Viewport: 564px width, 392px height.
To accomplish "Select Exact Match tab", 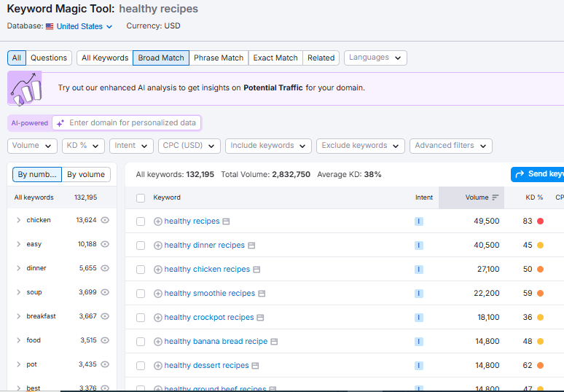I will [275, 58].
